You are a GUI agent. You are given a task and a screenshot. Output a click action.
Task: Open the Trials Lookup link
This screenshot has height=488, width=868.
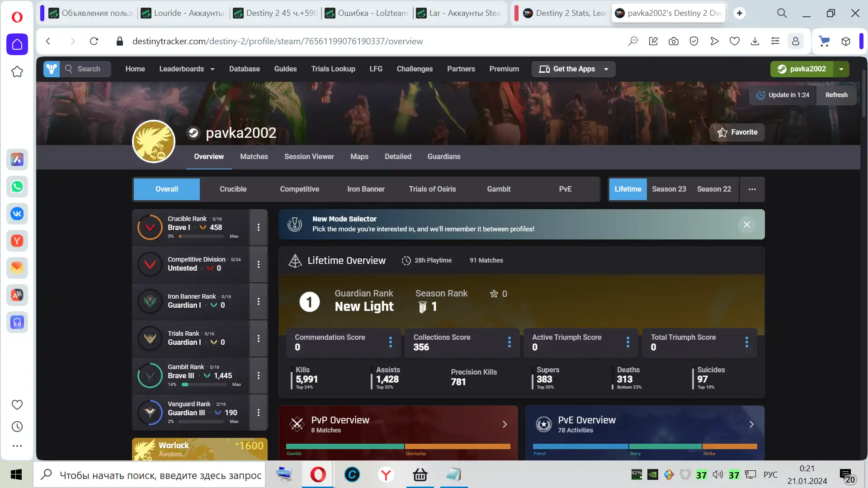pyautogui.click(x=333, y=69)
